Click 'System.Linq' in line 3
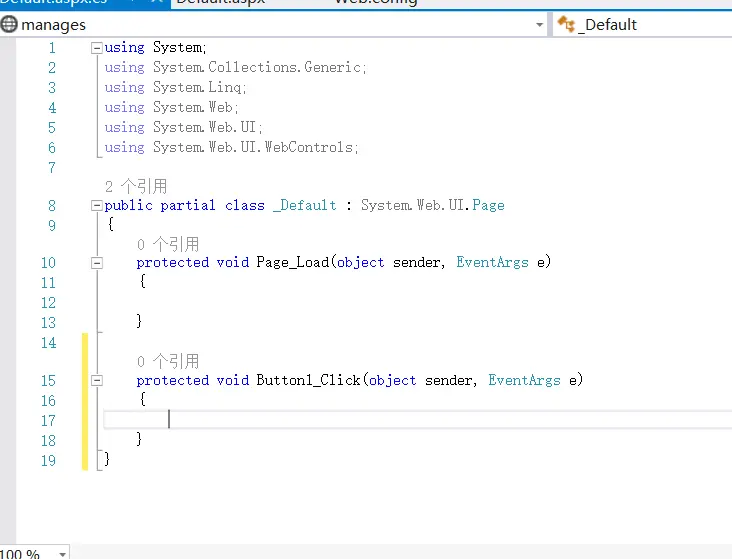732x559 pixels. point(197,88)
